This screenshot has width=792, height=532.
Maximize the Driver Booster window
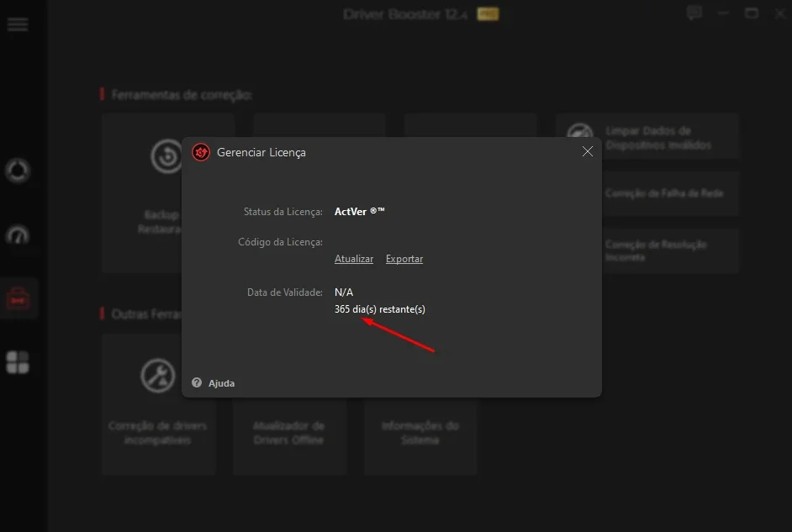point(752,13)
